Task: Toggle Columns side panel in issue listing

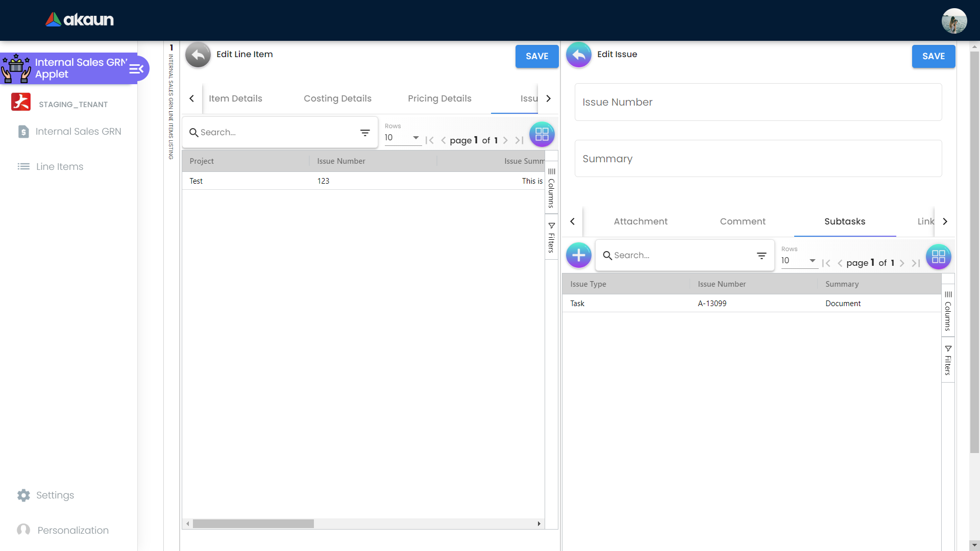Action: (551, 188)
